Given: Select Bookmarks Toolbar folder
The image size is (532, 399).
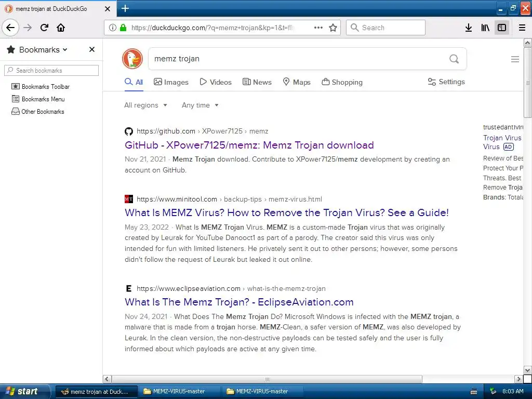Looking at the screenshot, I should [x=41, y=87].
